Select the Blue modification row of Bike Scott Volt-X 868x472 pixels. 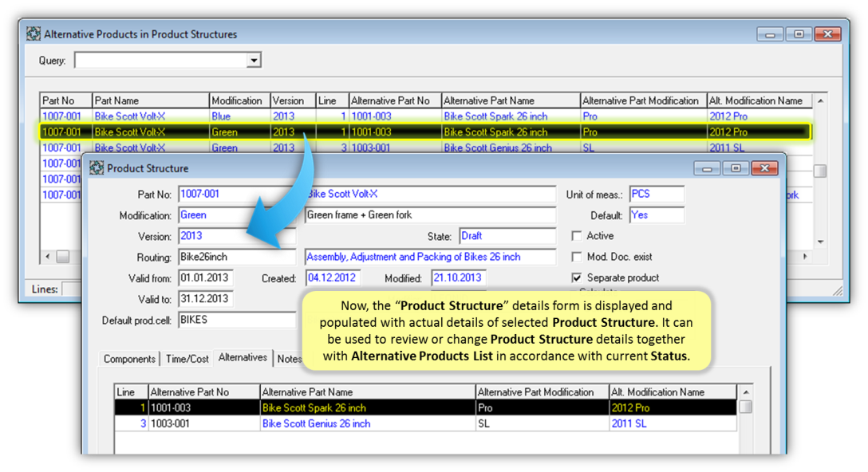point(425,116)
